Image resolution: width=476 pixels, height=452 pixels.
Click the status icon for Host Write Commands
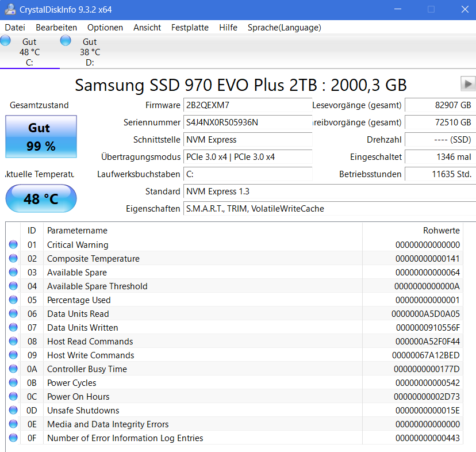coord(13,355)
